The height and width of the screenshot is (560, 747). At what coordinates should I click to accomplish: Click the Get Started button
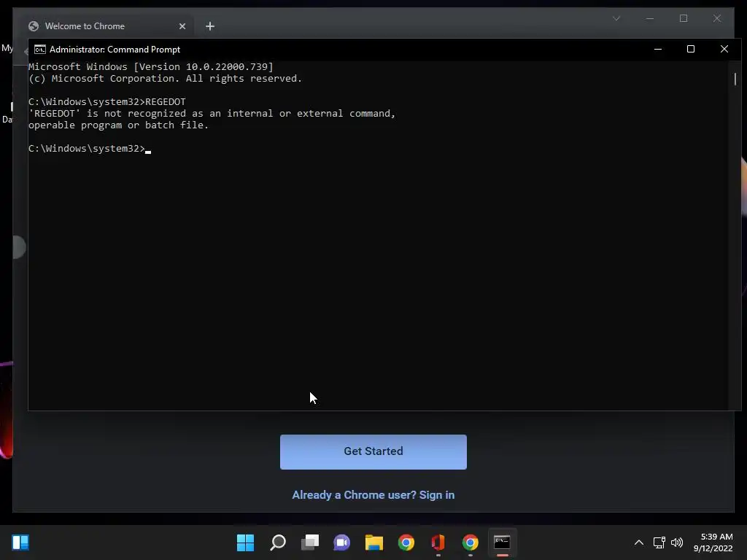[x=373, y=452]
